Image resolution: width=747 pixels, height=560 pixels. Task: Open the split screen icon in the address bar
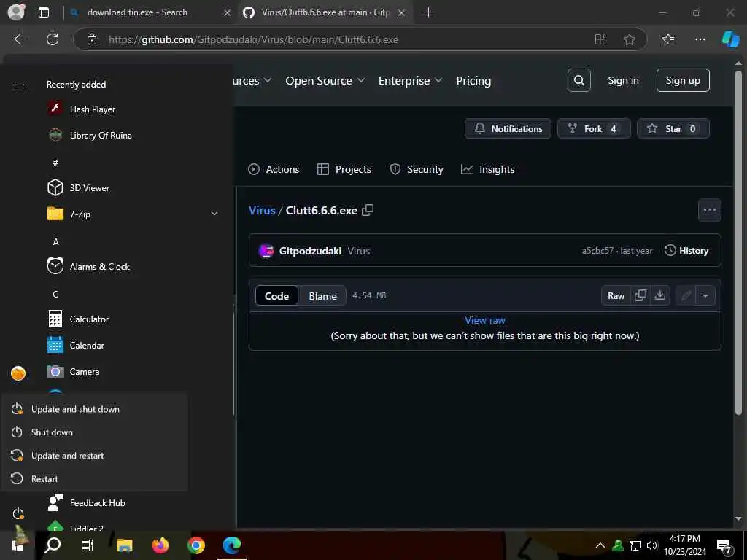600,39
